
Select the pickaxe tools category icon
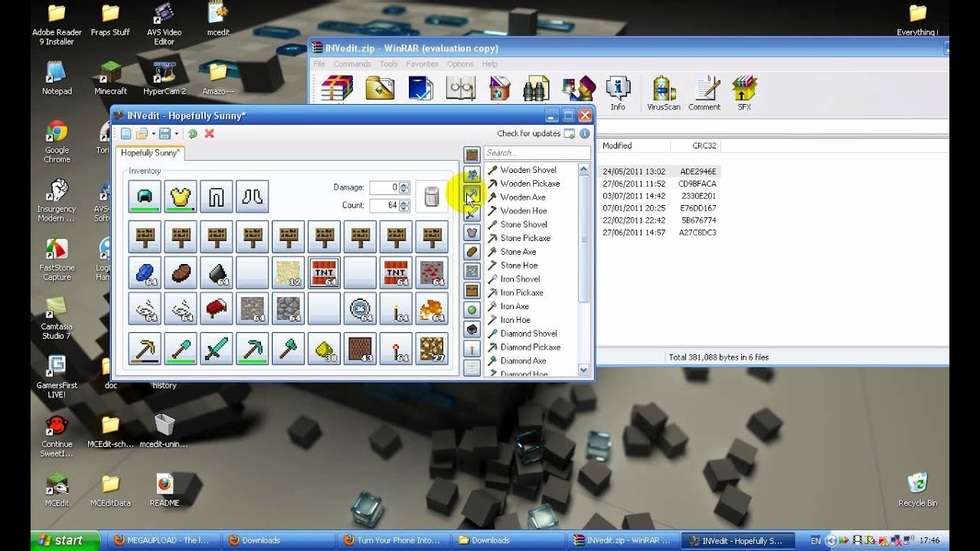[x=472, y=194]
